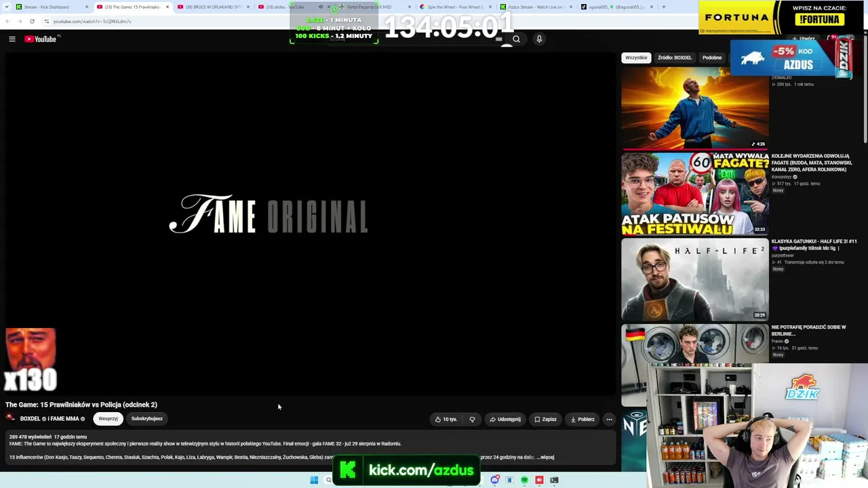
Task: Click the Wesprzyj button
Action: click(108, 419)
